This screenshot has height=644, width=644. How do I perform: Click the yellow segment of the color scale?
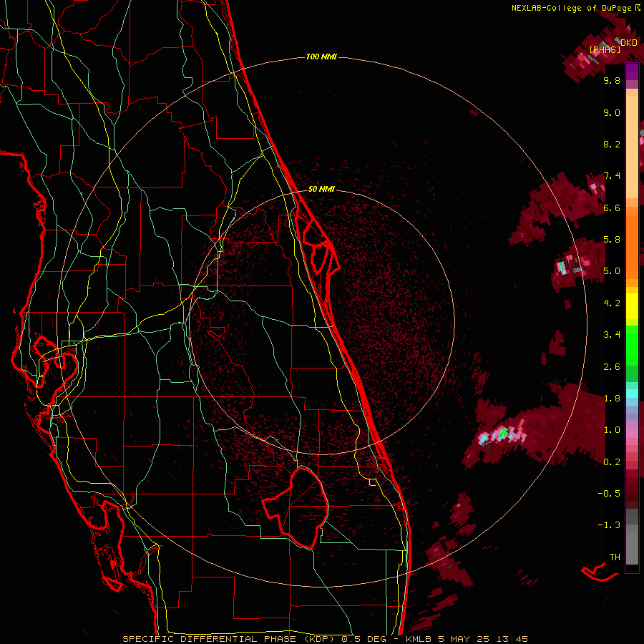tap(632, 306)
